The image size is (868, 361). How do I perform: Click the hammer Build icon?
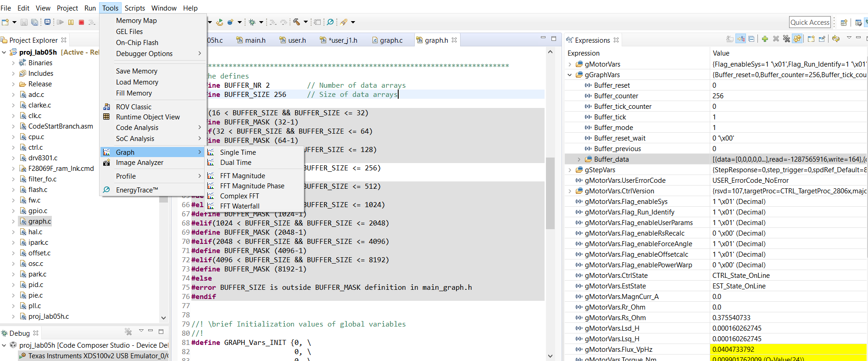pyautogui.click(x=296, y=22)
